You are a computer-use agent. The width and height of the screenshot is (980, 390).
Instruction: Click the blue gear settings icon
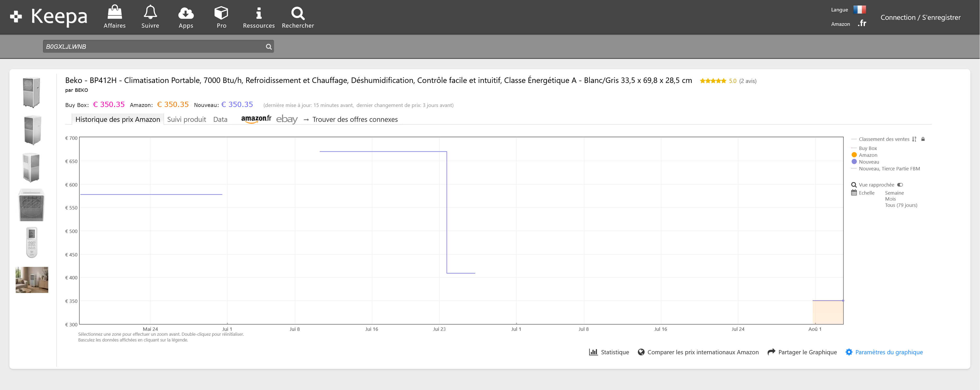click(x=849, y=352)
